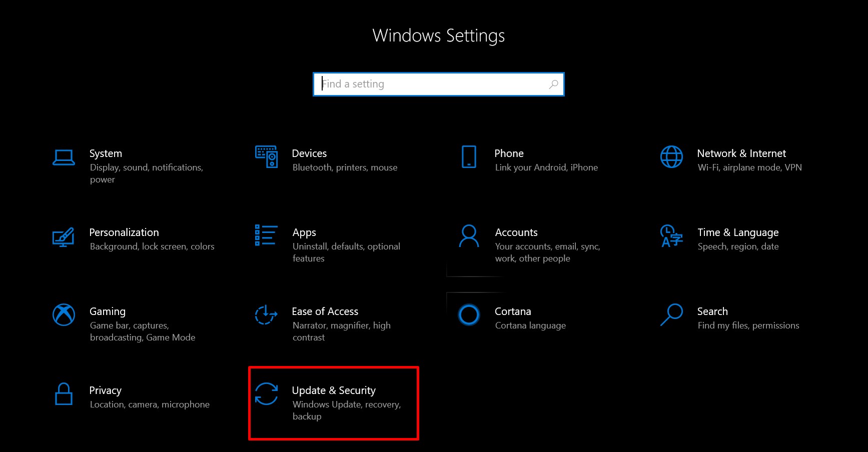868x452 pixels.
Task: Select the Accounts title
Action: 516,232
